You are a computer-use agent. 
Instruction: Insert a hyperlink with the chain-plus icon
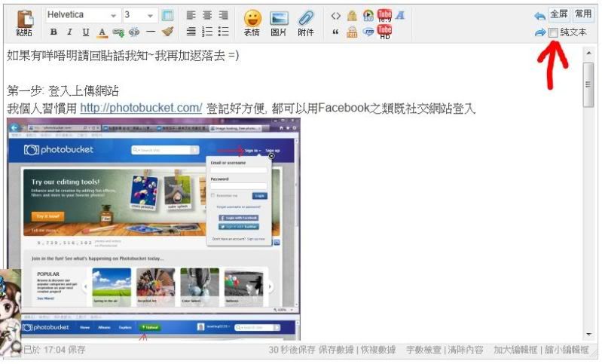click(118, 32)
